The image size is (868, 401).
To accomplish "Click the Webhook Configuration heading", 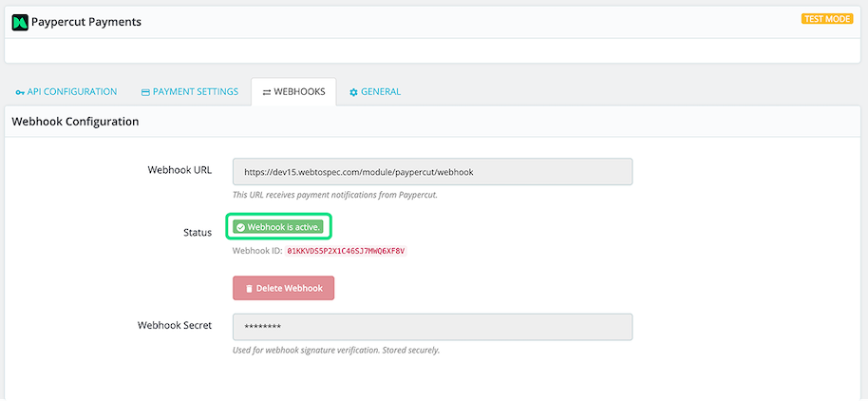I will pyautogui.click(x=75, y=121).
